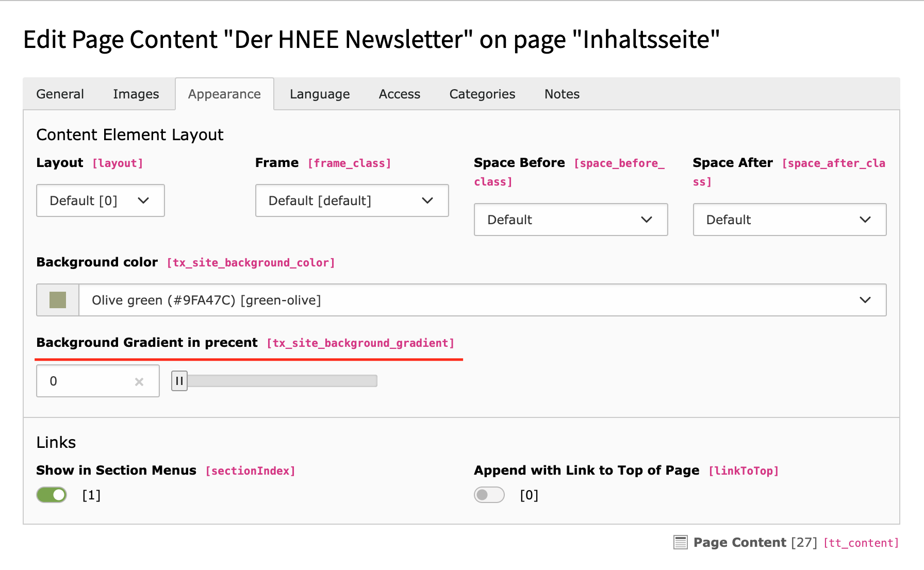The image size is (924, 570).
Task: Click the gradient slider handle
Action: (179, 381)
